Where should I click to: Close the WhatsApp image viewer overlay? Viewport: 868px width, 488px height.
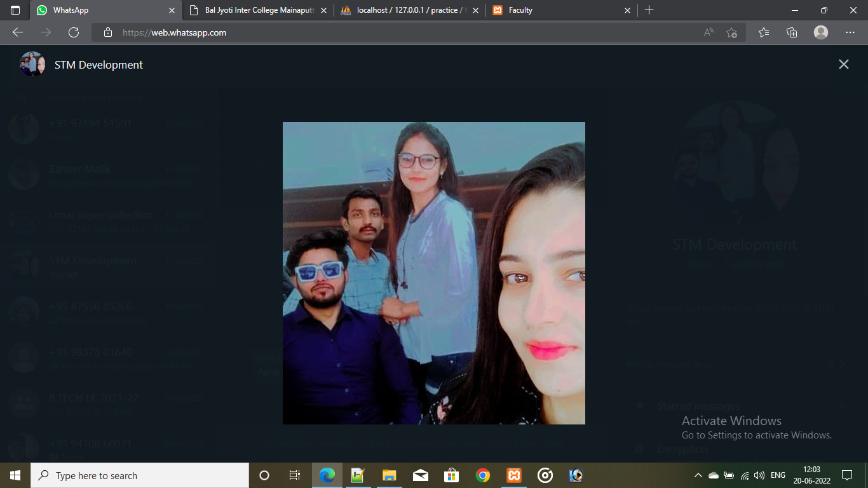[843, 64]
